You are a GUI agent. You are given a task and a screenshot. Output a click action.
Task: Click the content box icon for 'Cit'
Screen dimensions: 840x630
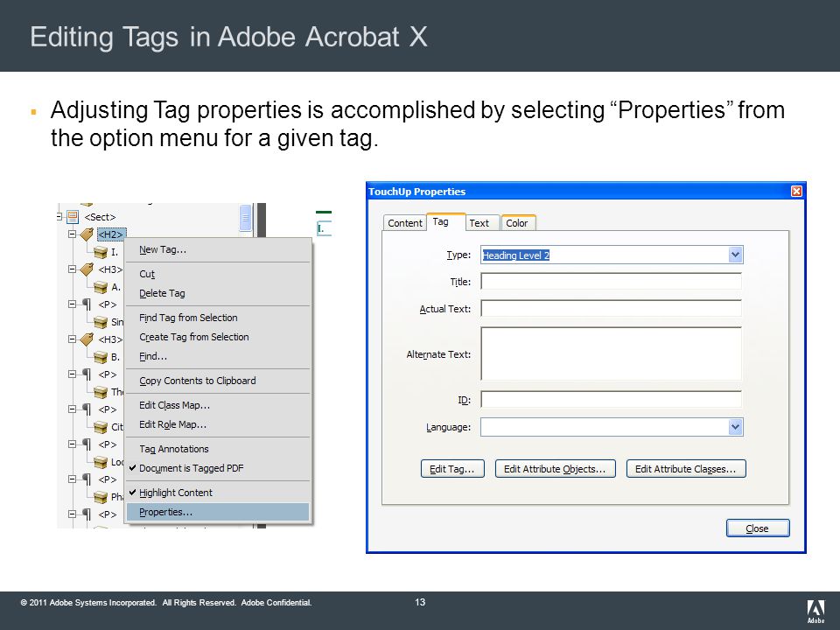(x=101, y=427)
